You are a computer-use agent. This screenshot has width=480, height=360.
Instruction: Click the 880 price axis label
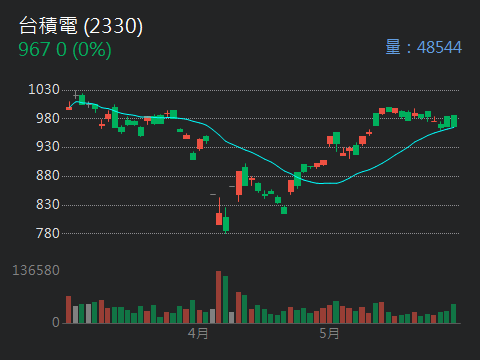click(48, 176)
